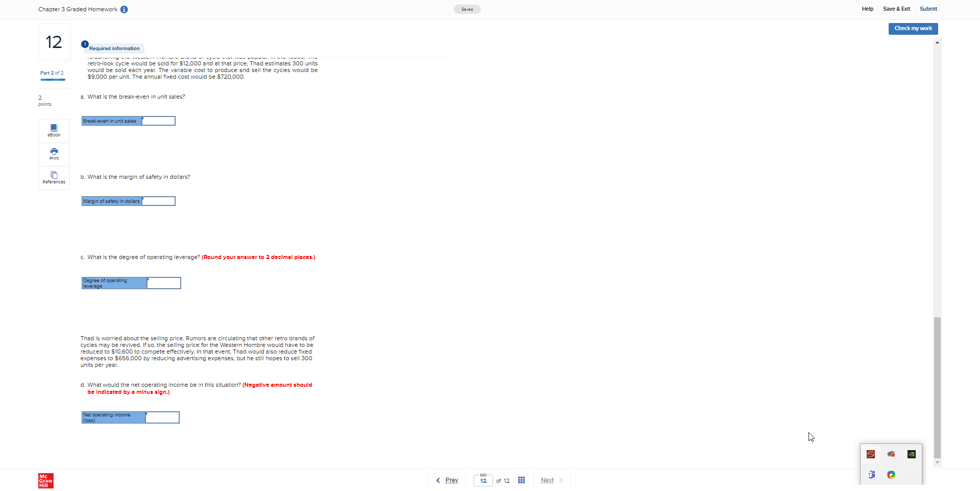The width and height of the screenshot is (980, 491).
Task: Open the Help menu
Action: pos(868,9)
